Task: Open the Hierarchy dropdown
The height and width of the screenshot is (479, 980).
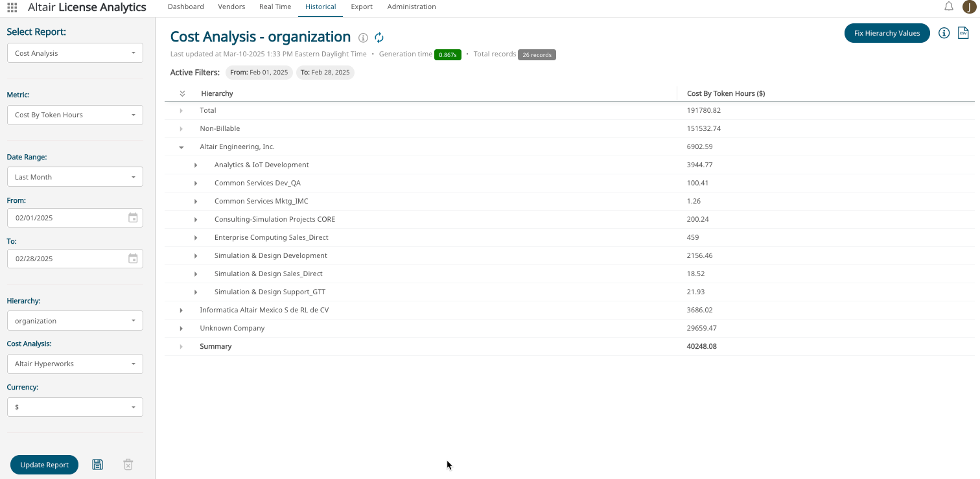Action: (x=75, y=321)
